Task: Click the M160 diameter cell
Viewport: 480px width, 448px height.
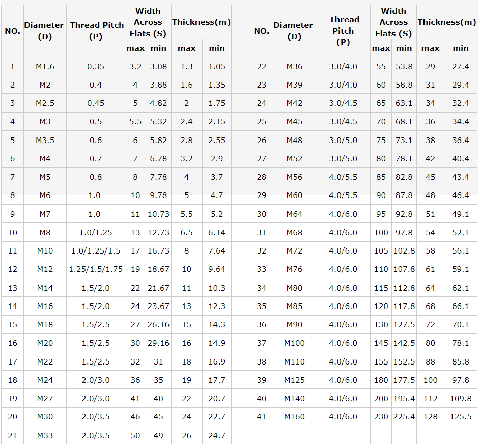Action: 294,417
